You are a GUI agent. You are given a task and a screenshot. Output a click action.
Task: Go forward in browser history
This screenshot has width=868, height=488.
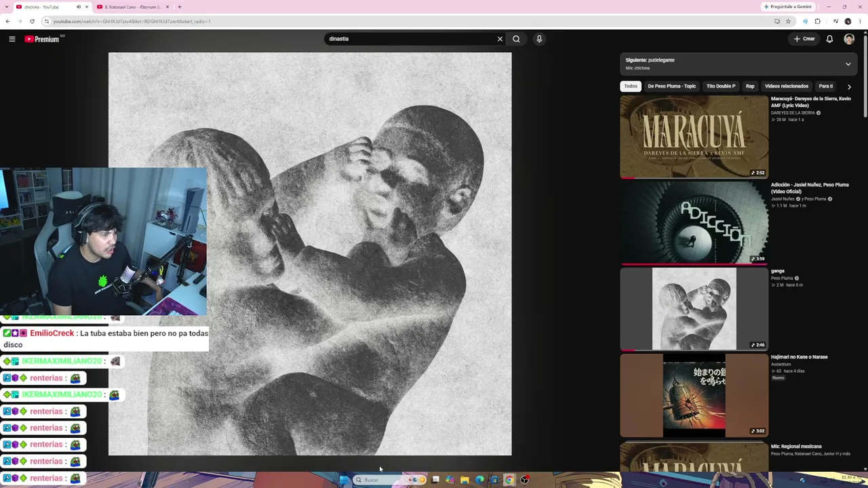20,21
